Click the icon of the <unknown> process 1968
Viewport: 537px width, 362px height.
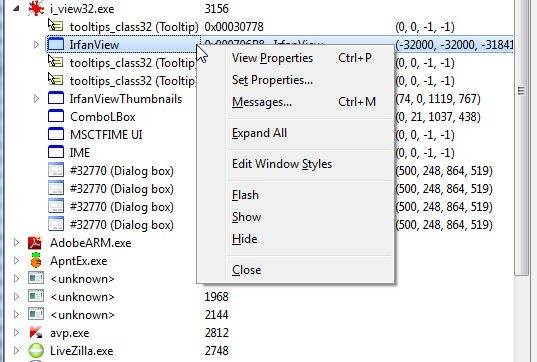(36, 296)
